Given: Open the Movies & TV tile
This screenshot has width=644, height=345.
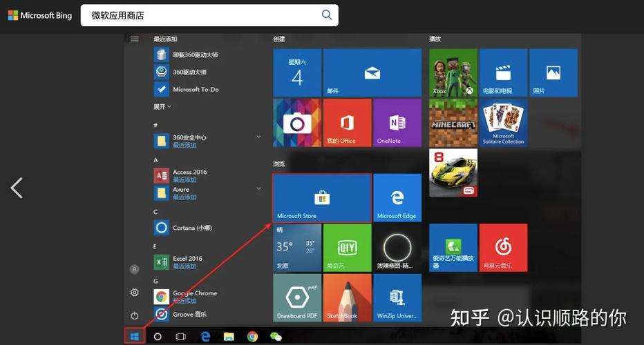Looking at the screenshot, I should [503, 72].
